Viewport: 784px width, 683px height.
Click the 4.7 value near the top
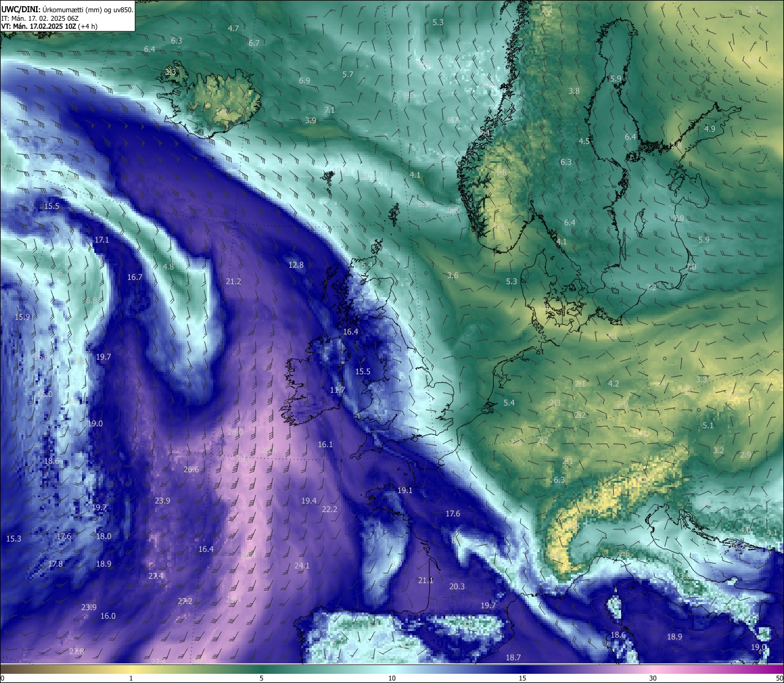[233, 29]
